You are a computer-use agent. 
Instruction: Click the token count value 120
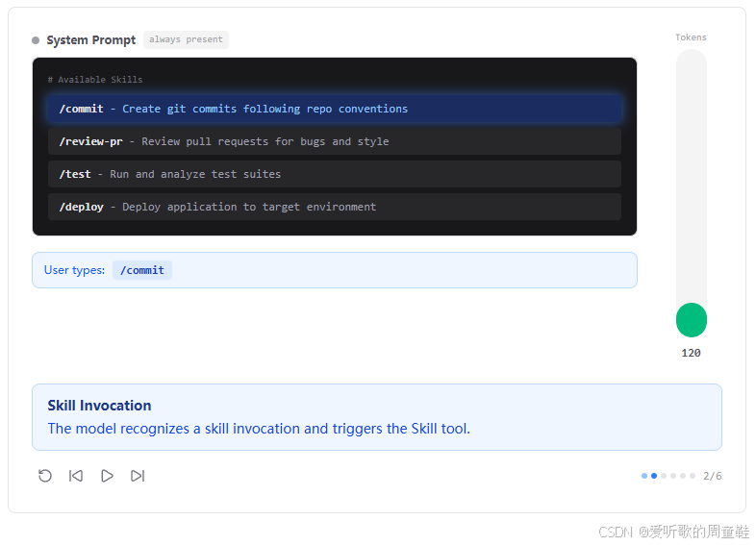point(691,353)
